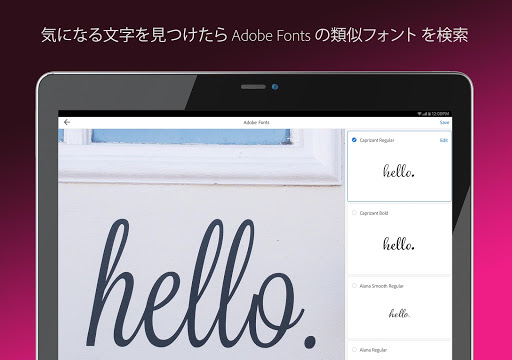Tap the 12:00PM clock
512x360 pixels.
coord(440,114)
